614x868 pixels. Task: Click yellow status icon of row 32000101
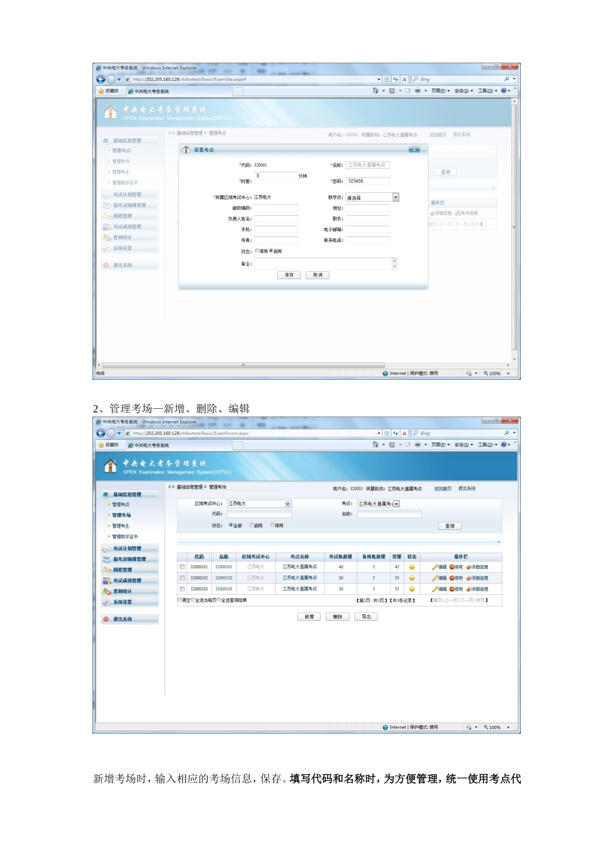point(412,567)
